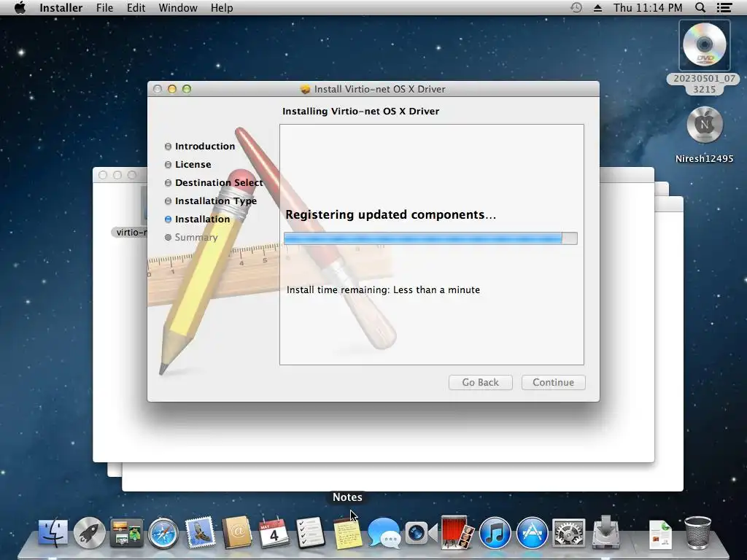This screenshot has height=560, width=747.
Task: Open Spotlight search magnifier
Action: click(x=700, y=7)
